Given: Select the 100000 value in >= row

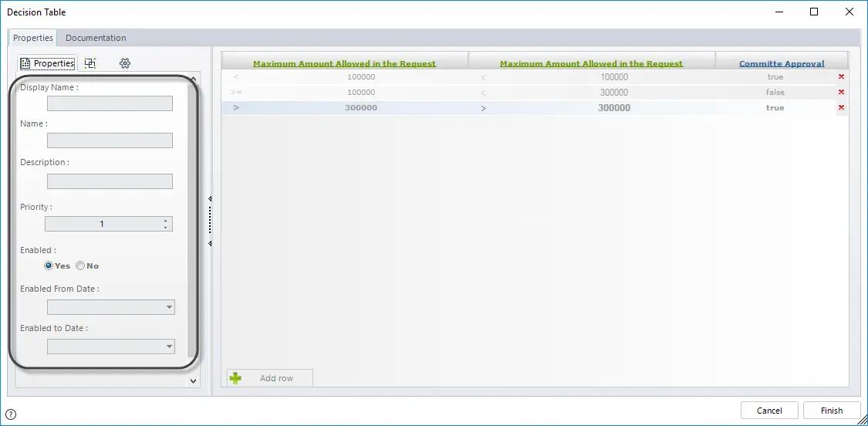Looking at the screenshot, I should click(x=361, y=92).
